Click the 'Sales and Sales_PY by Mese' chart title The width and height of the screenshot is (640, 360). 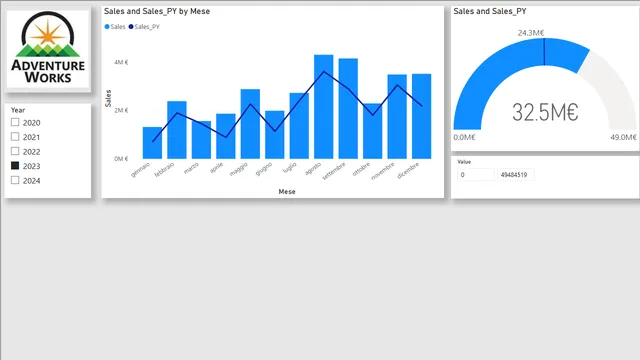point(157,11)
